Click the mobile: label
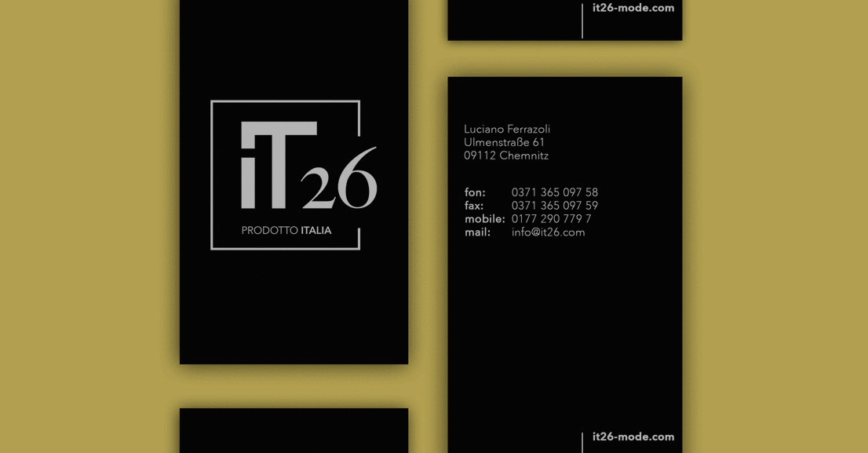The width and height of the screenshot is (868, 453). click(484, 219)
